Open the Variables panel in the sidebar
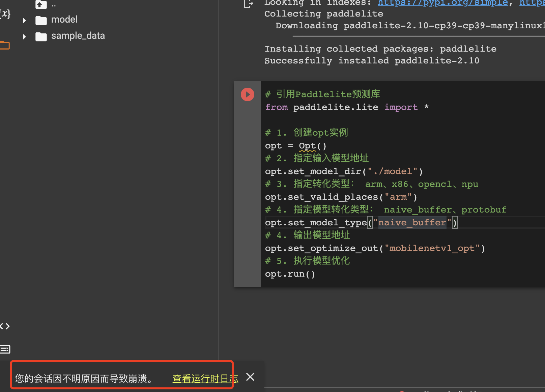 [5, 13]
